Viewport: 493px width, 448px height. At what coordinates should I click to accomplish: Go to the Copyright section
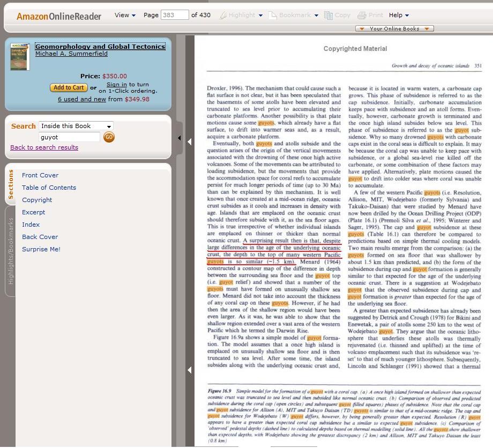(x=37, y=200)
